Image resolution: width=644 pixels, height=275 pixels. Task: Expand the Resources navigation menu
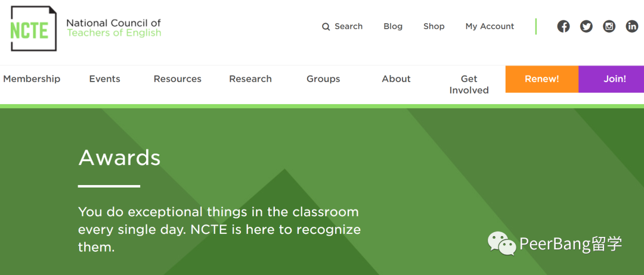click(x=178, y=79)
